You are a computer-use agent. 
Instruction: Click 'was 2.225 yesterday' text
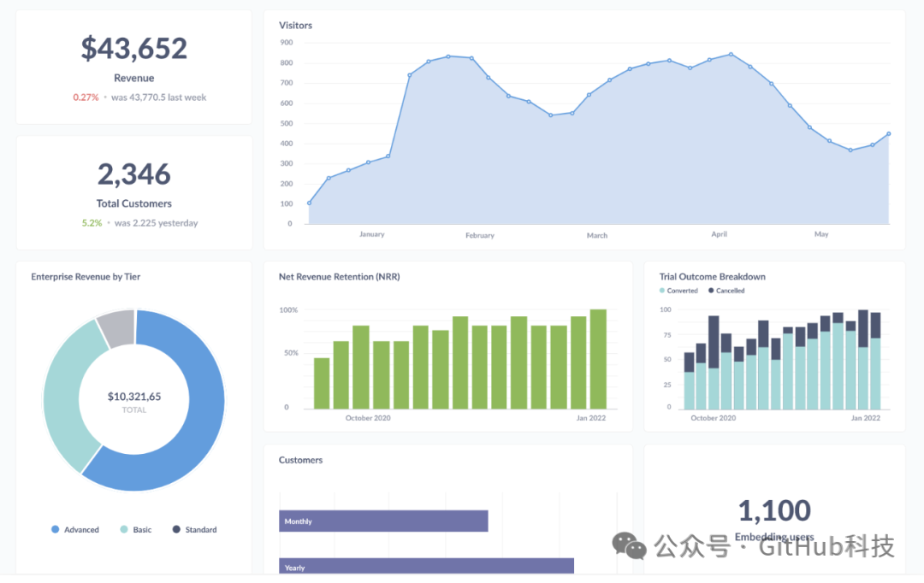(x=157, y=222)
